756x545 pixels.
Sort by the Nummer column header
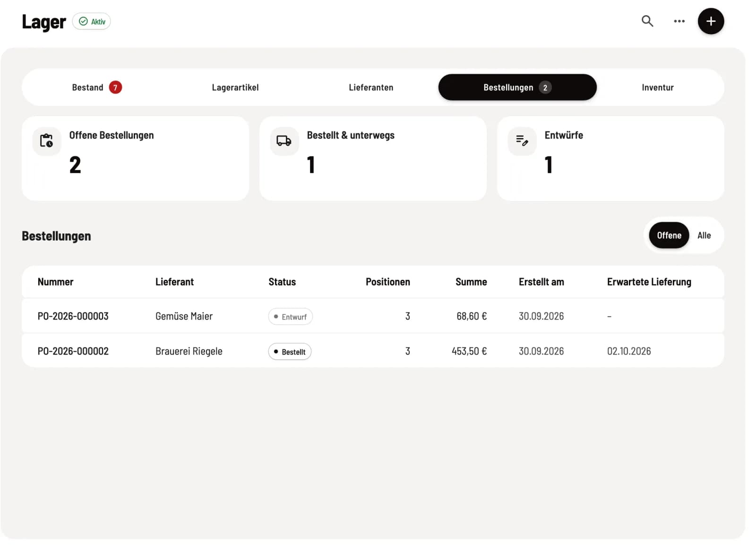coord(56,282)
